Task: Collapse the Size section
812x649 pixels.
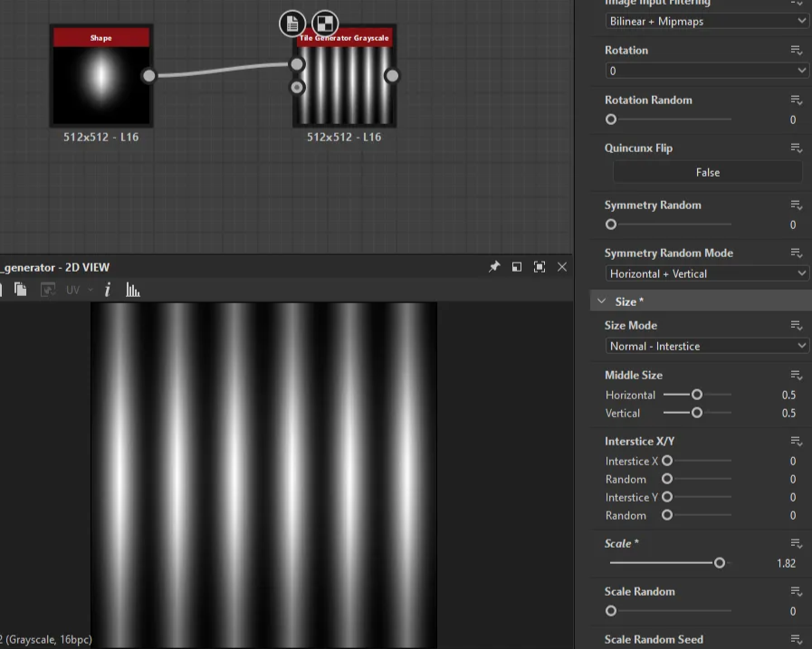Action: (x=602, y=301)
